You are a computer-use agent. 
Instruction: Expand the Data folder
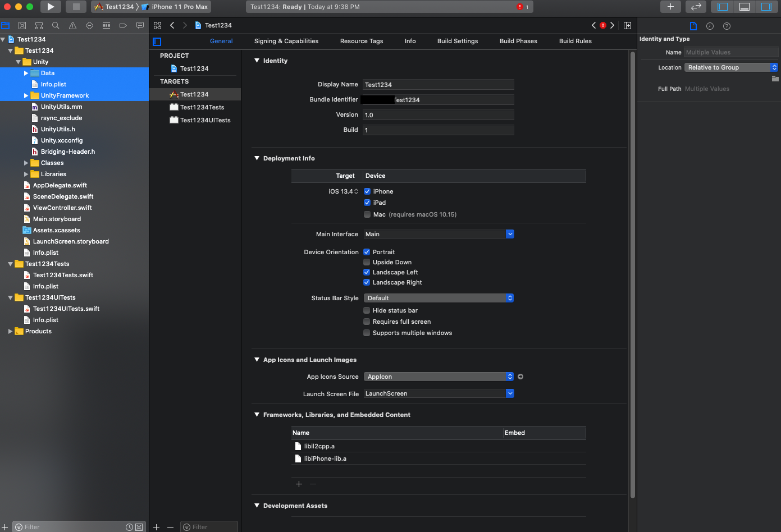(26, 73)
